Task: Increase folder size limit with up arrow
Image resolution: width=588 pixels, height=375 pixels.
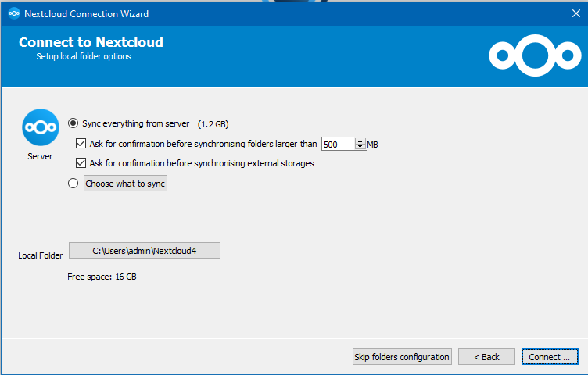Action: pos(360,141)
